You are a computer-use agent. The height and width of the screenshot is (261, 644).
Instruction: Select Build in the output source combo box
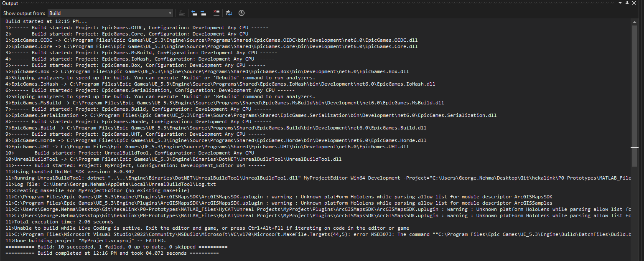(109, 13)
